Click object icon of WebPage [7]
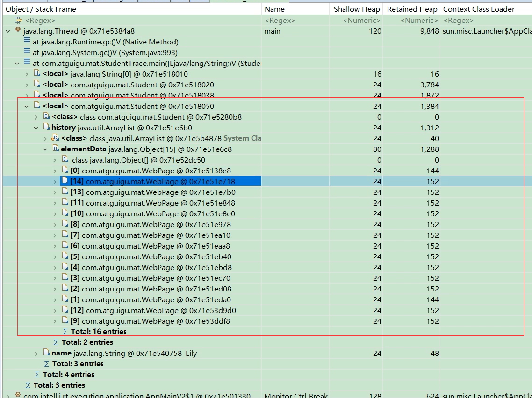 [x=65, y=234]
